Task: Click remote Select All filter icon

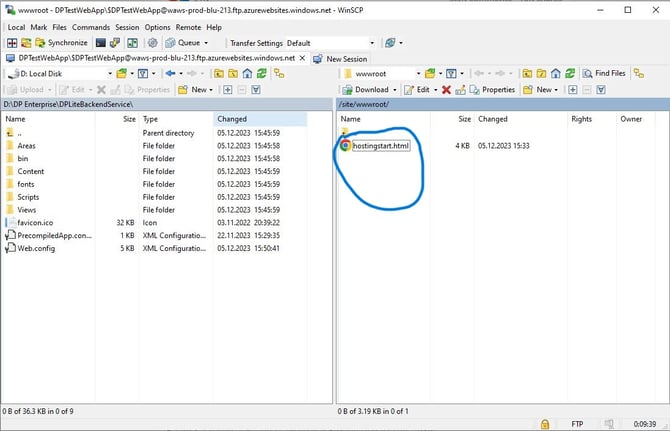Action: 601,90
